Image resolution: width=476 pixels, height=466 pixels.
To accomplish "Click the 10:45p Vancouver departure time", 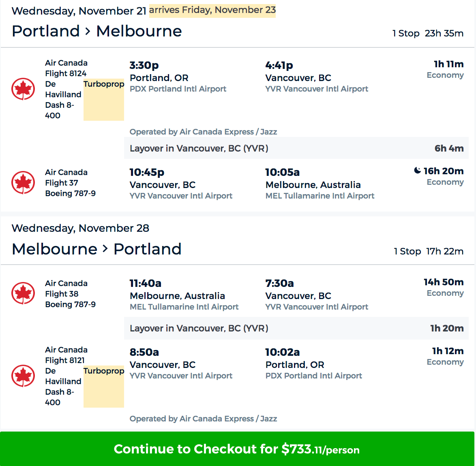I will tap(147, 172).
